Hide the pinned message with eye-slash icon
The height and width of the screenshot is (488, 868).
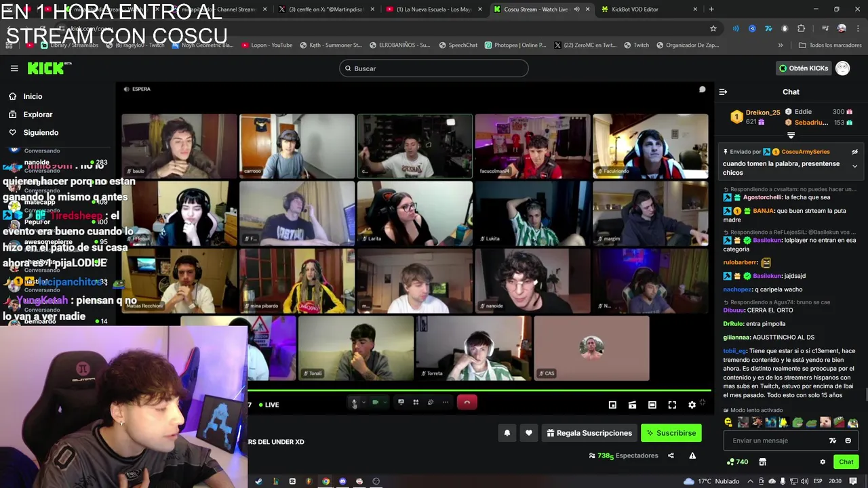point(854,152)
